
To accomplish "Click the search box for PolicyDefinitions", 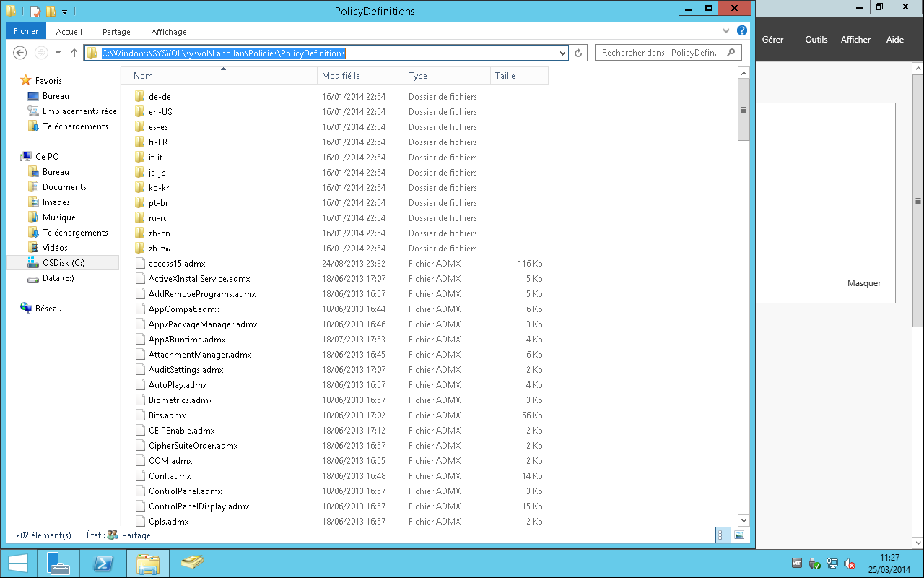I will tap(663, 53).
